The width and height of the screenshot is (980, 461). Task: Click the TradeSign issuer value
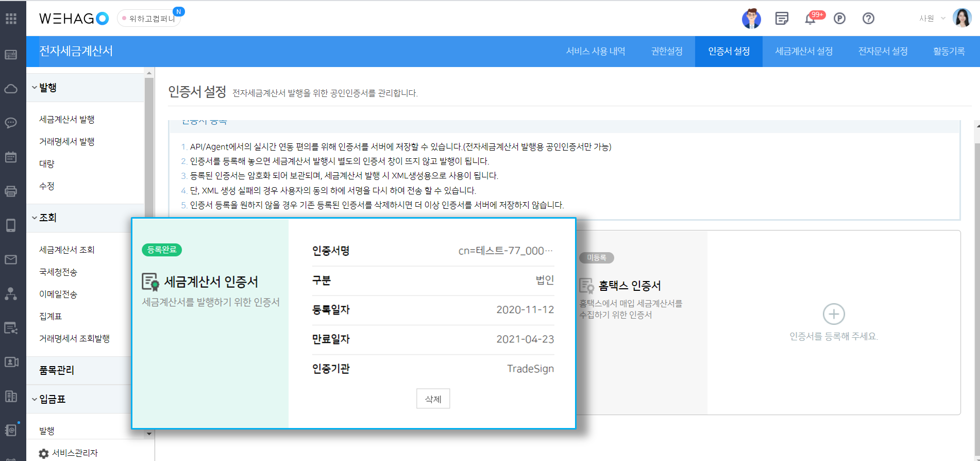(x=530, y=369)
